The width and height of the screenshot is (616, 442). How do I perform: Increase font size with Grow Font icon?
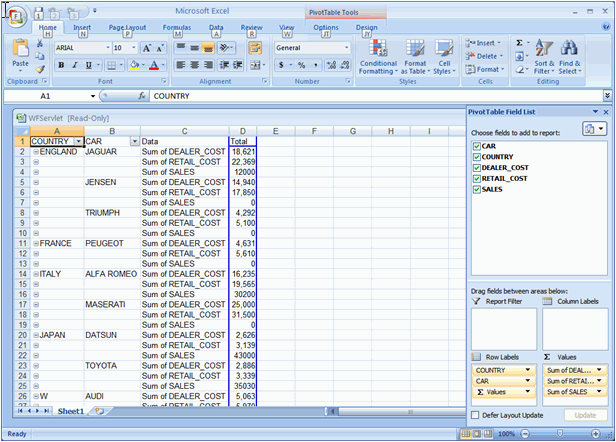tap(147, 48)
